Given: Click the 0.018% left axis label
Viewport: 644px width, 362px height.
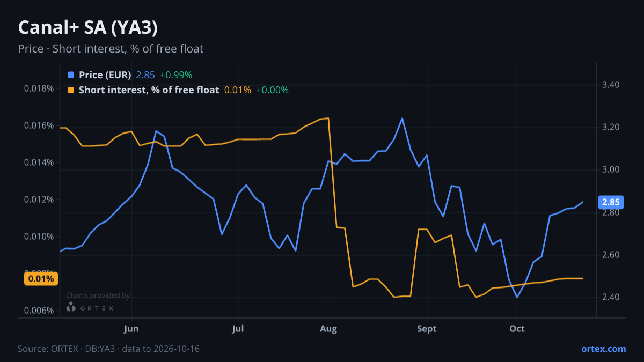Looking at the screenshot, I should pos(39,88).
